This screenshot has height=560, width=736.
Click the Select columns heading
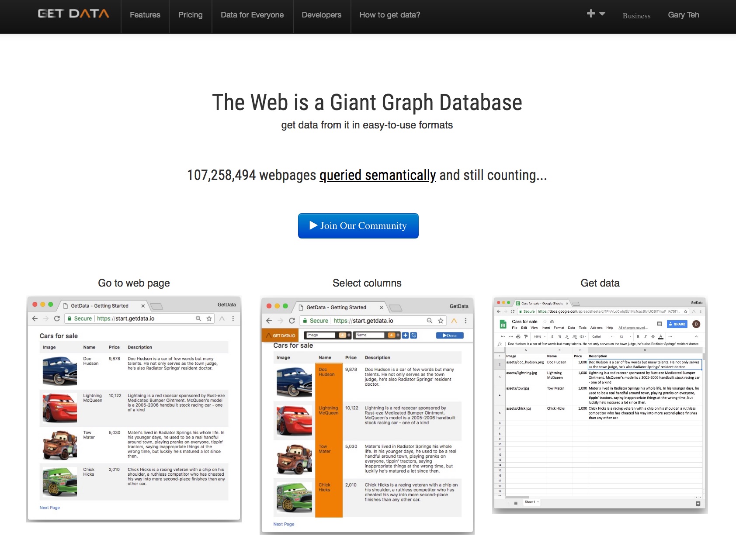pos(367,283)
